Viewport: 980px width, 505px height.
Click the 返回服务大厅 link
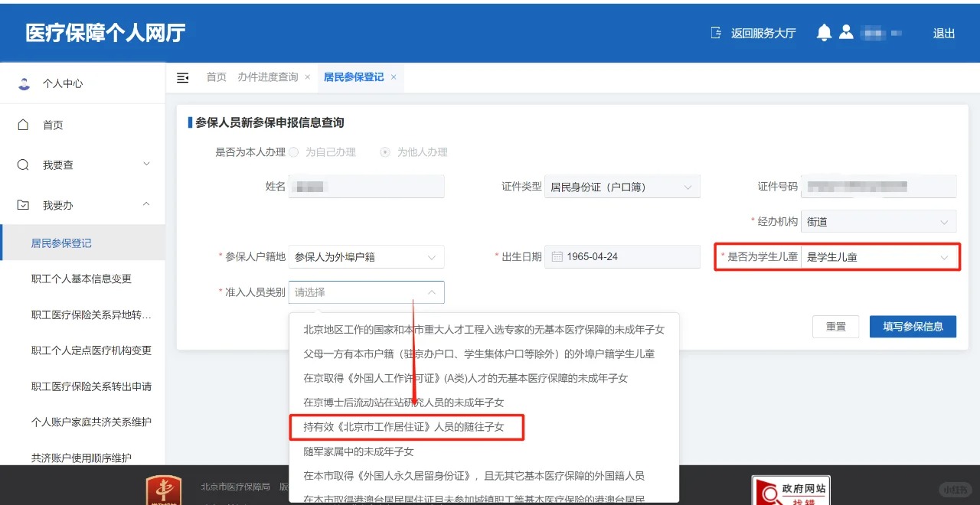point(763,33)
